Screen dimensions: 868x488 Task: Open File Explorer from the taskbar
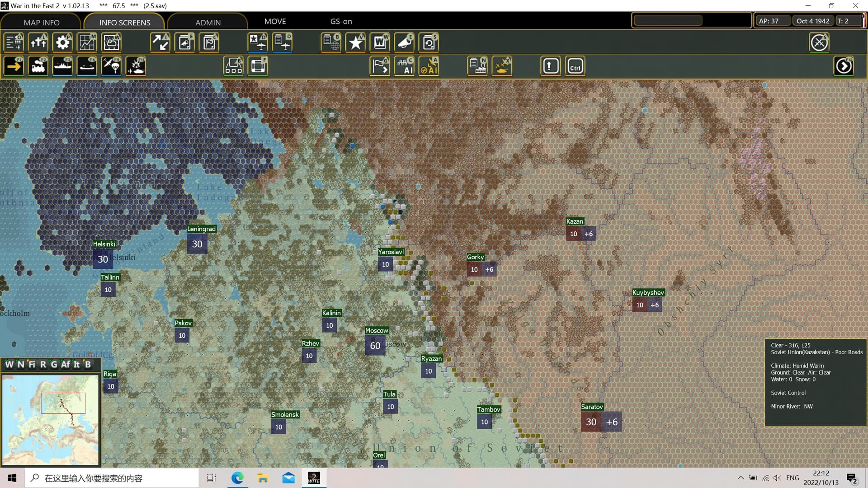(x=263, y=478)
